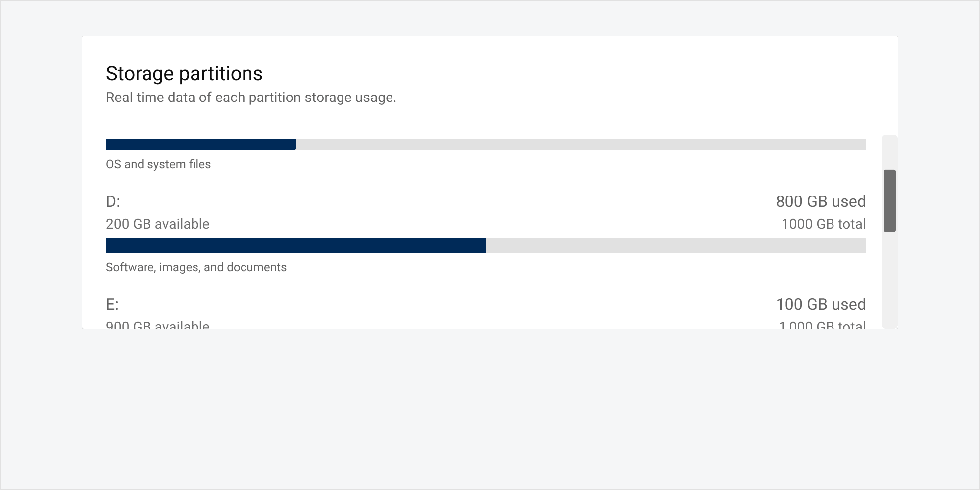
Task: Select the OS and system files label
Action: pos(158,164)
